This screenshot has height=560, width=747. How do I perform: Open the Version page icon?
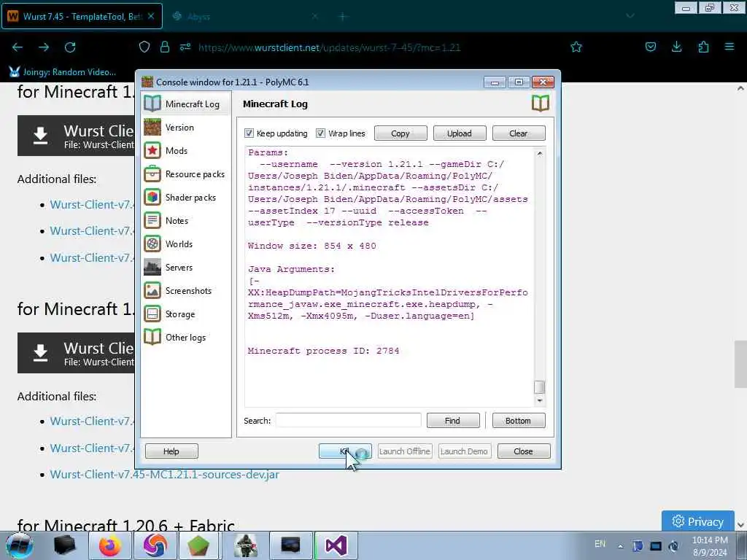152,127
